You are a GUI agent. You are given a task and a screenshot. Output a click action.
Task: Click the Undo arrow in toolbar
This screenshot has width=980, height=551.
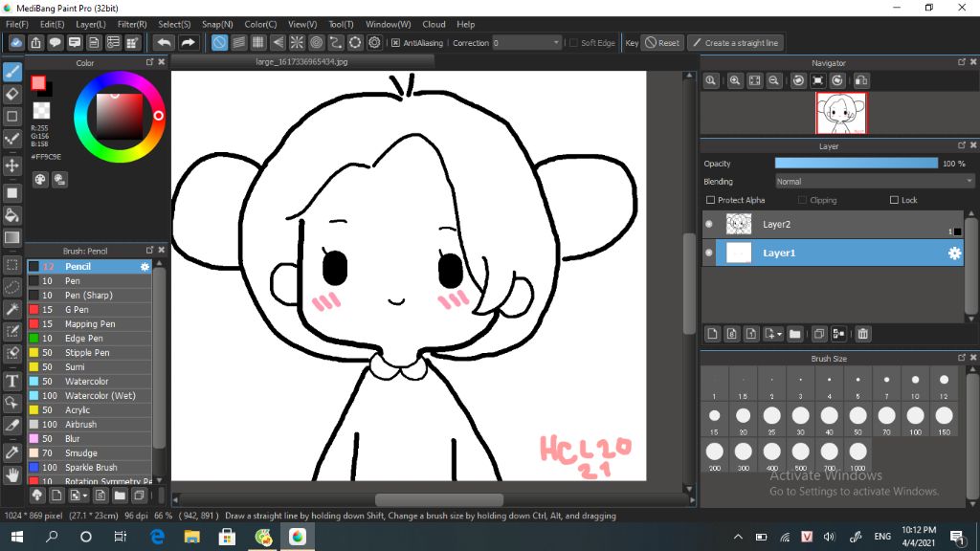click(x=164, y=42)
